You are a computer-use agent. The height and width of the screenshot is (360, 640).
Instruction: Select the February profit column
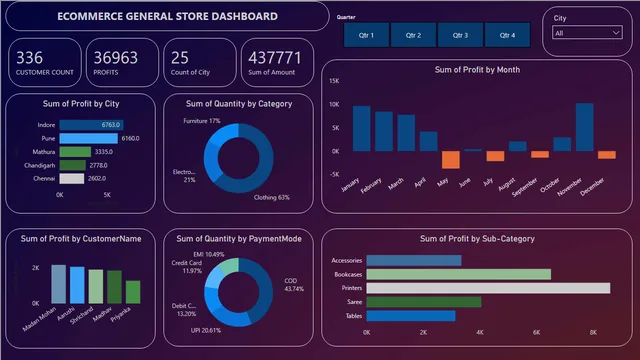[x=384, y=131]
